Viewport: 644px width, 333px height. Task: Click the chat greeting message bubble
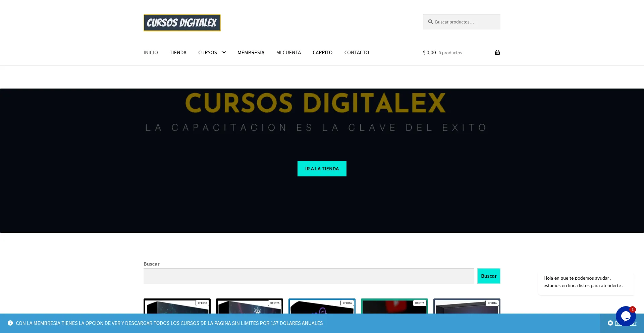586,282
